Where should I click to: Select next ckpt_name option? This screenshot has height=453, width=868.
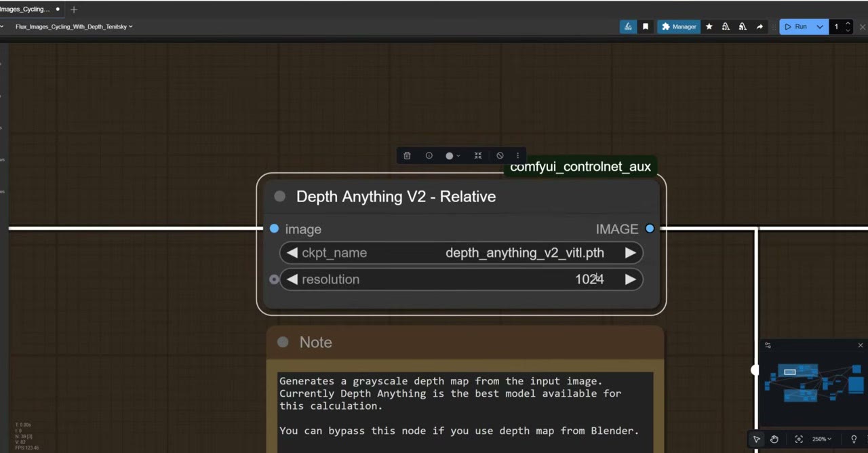tap(630, 253)
